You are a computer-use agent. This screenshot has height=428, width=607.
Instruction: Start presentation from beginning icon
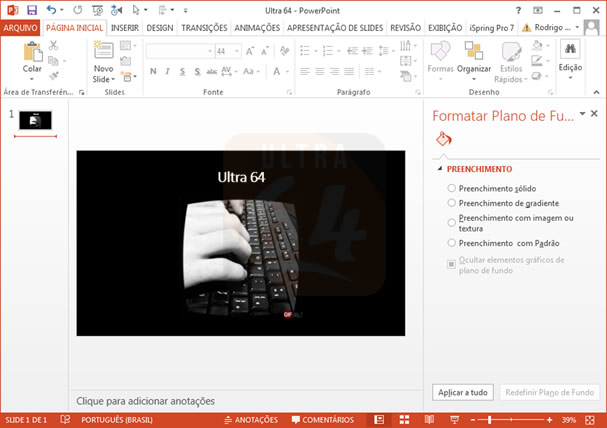click(x=98, y=10)
